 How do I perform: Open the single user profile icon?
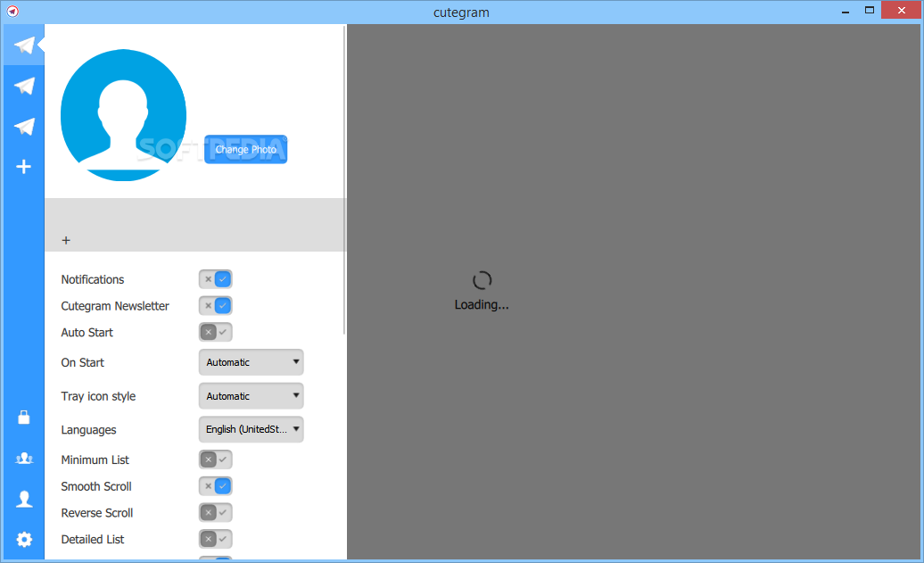[24, 499]
